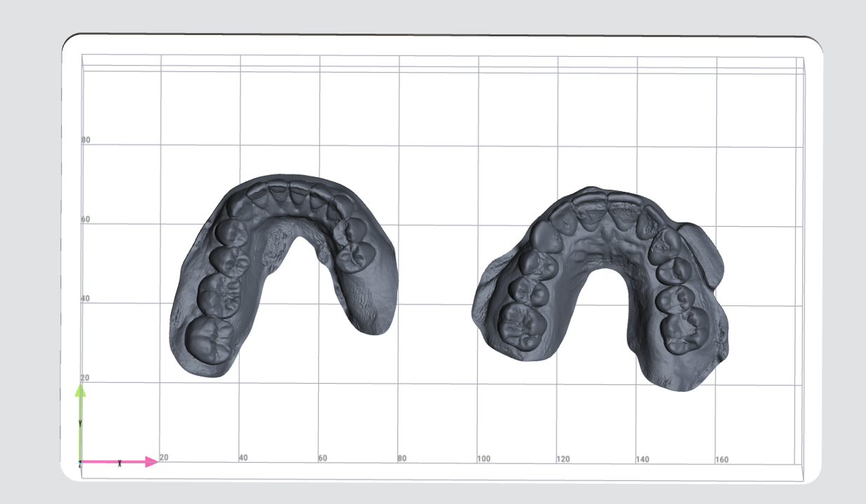
Task: Click the 40 label on the horizontal axis
Action: pyautogui.click(x=243, y=458)
